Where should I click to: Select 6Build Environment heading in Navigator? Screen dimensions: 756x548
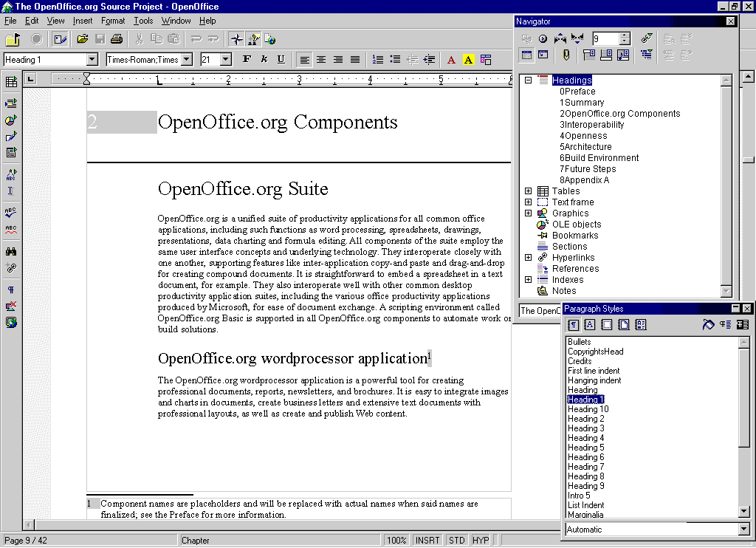click(599, 158)
